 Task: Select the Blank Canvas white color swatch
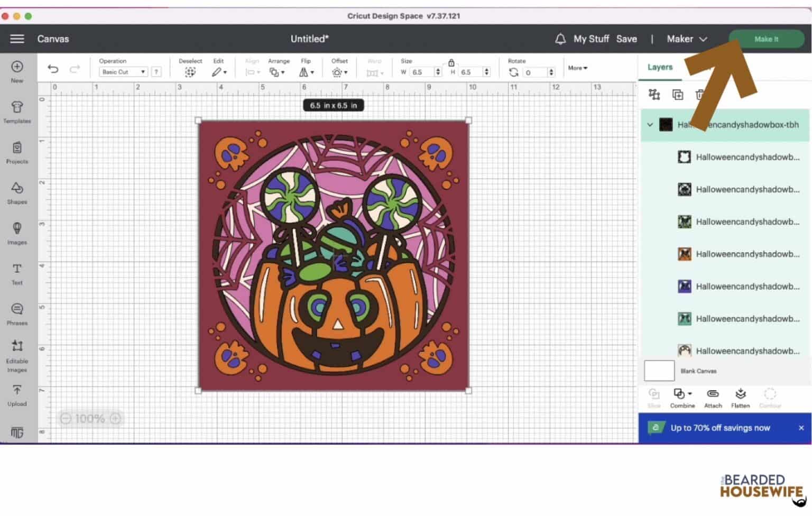click(x=659, y=371)
